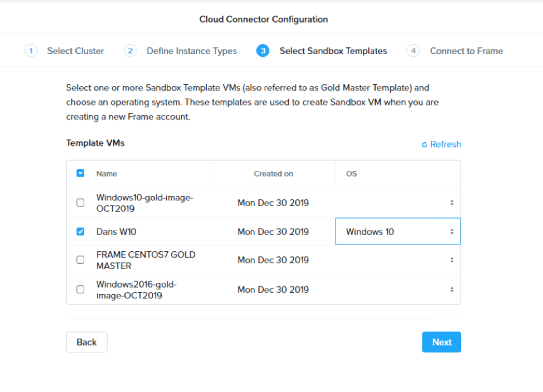Click the Back button
Screen dimensions: 543x392
tap(86, 342)
